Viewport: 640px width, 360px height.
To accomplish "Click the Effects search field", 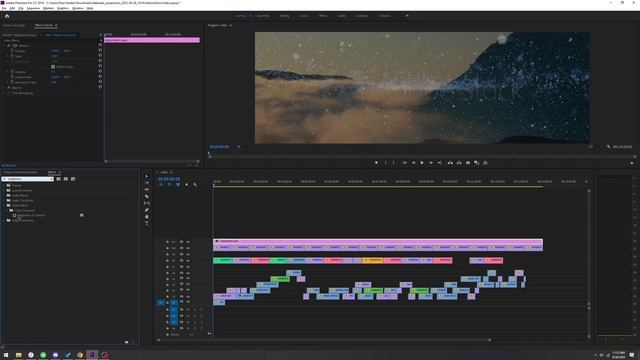I will pyautogui.click(x=27, y=179).
